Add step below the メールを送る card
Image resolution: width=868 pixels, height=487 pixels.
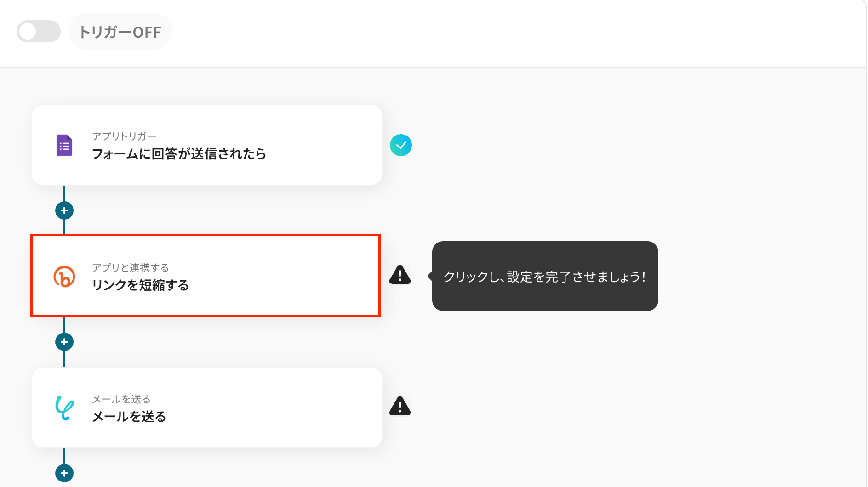tap(64, 473)
